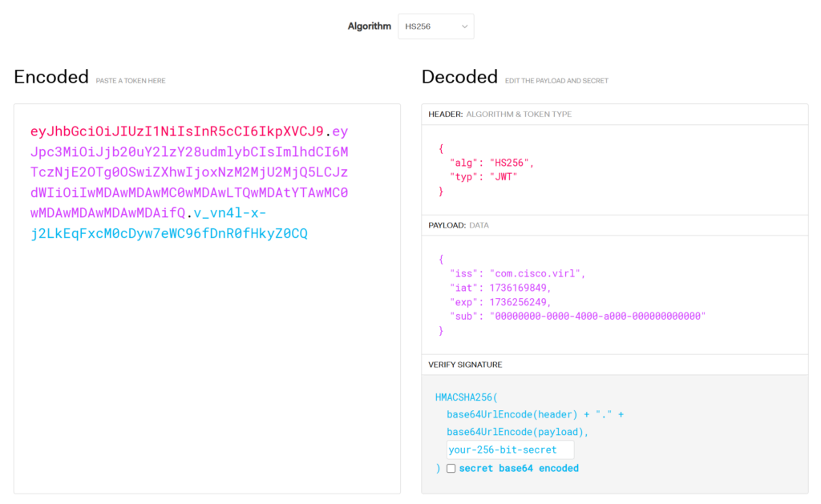The width and height of the screenshot is (821, 504).
Task: Click the EDIT THE PAYLOAD AND SECRET hint text
Action: point(555,80)
